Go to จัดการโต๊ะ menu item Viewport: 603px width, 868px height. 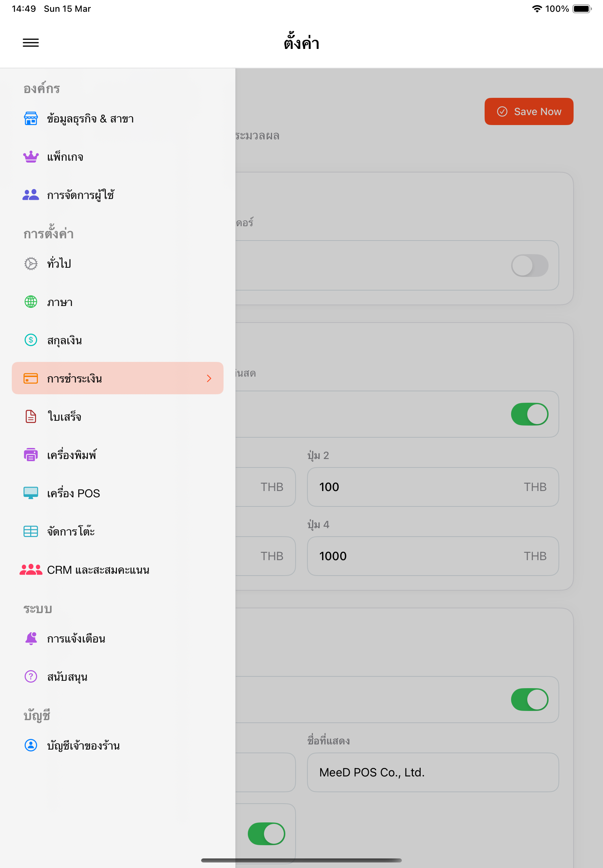pos(118,531)
